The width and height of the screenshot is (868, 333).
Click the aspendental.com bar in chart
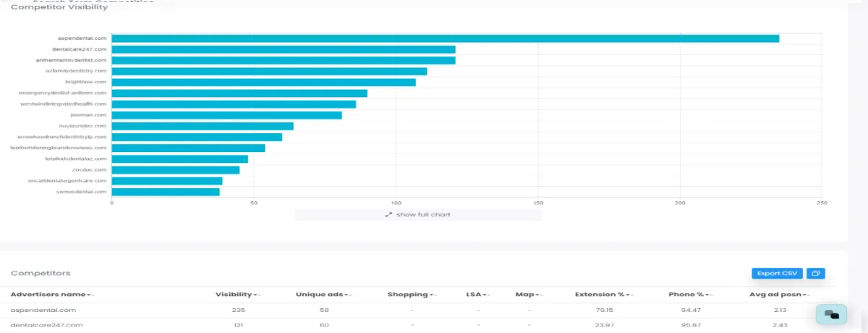pyautogui.click(x=445, y=38)
